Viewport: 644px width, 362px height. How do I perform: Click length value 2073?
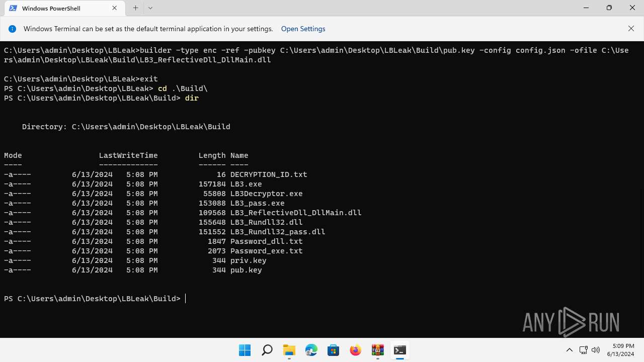[217, 251]
